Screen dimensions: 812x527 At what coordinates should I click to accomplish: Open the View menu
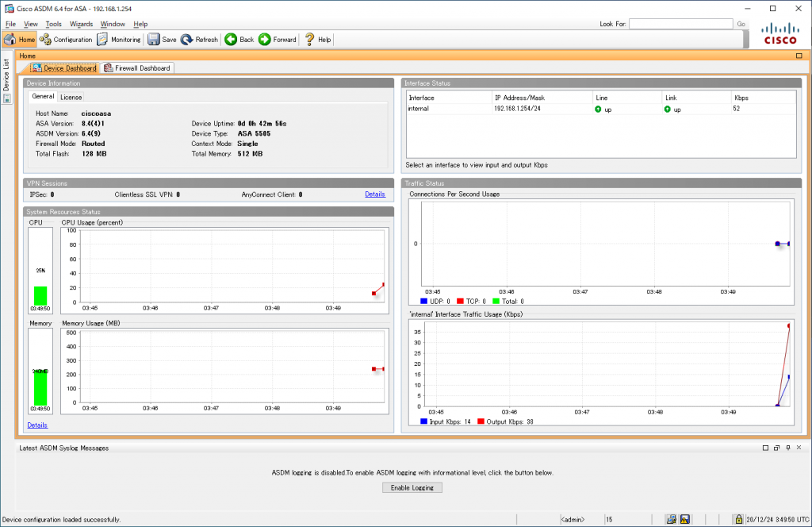pos(31,24)
